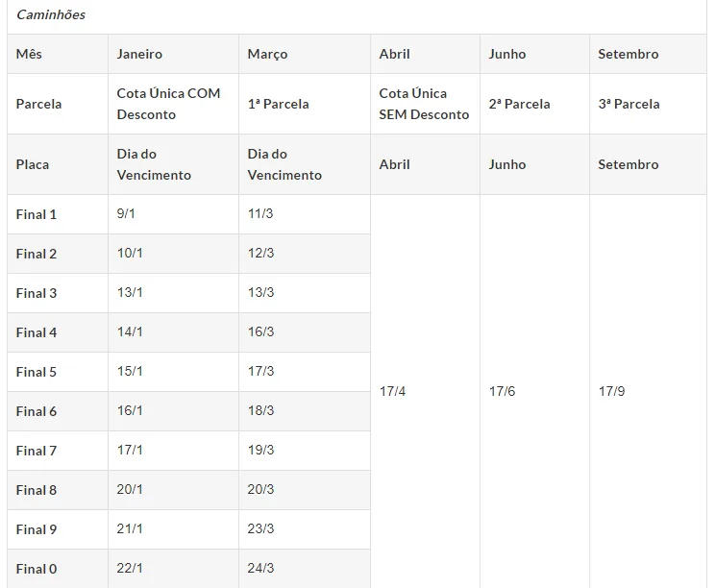Viewport: 715px width, 588px height.
Task: Click the Final 0 row label
Action: [x=37, y=569]
